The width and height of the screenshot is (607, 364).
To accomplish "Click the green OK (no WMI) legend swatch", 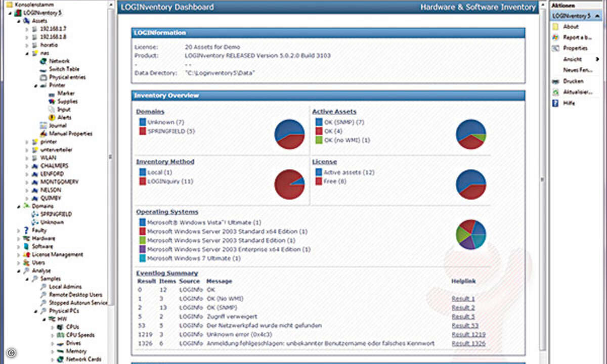I will pos(319,140).
